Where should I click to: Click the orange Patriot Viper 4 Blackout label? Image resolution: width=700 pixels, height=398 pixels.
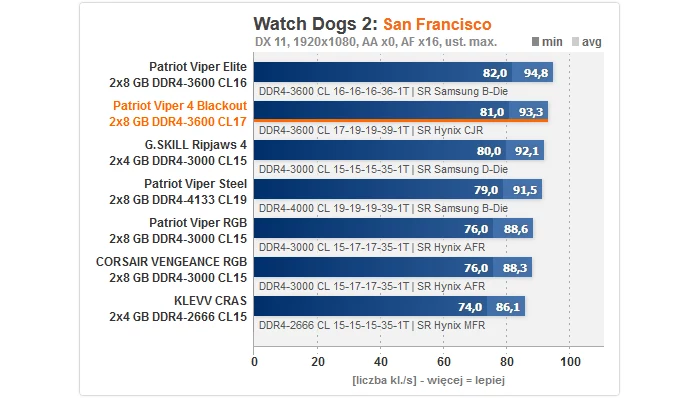(x=178, y=113)
